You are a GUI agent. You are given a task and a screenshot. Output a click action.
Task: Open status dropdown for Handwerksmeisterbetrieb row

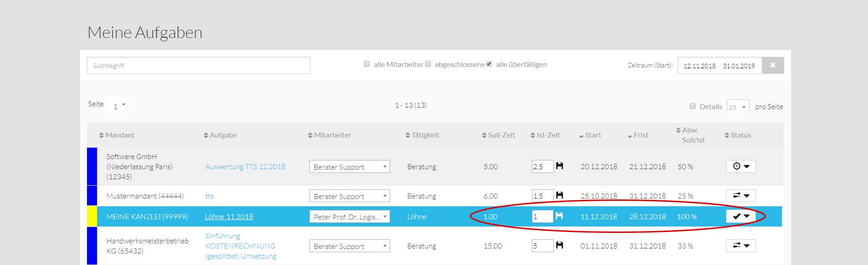pyautogui.click(x=741, y=245)
